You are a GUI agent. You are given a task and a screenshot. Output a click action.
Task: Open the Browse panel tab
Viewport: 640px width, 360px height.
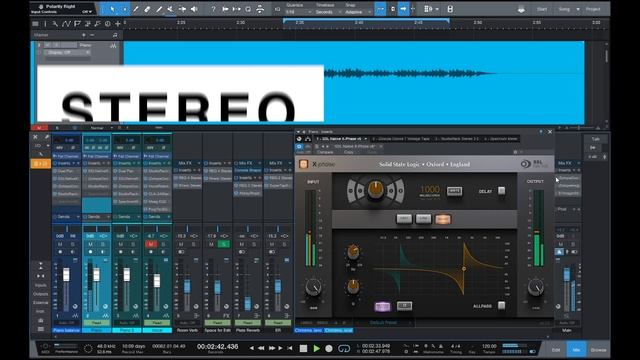point(598,350)
